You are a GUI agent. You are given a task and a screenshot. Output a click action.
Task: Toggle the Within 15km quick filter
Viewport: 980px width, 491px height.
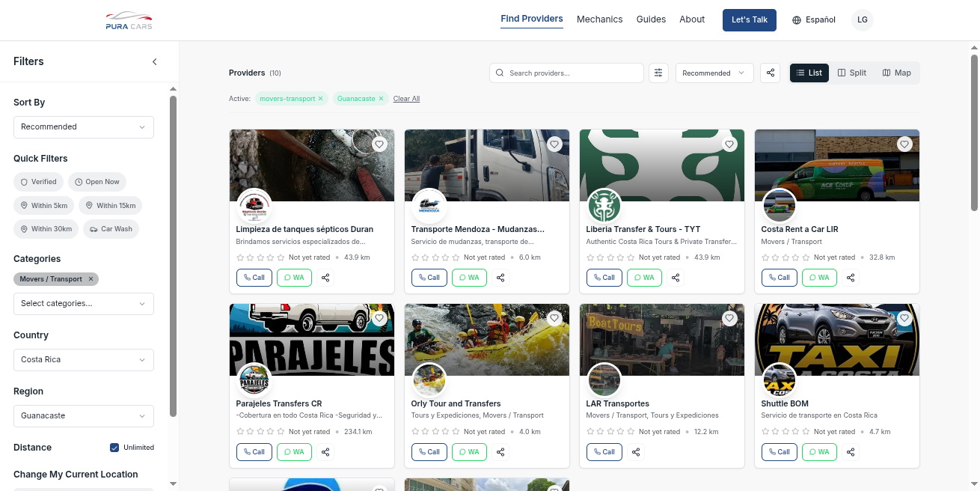coord(110,206)
